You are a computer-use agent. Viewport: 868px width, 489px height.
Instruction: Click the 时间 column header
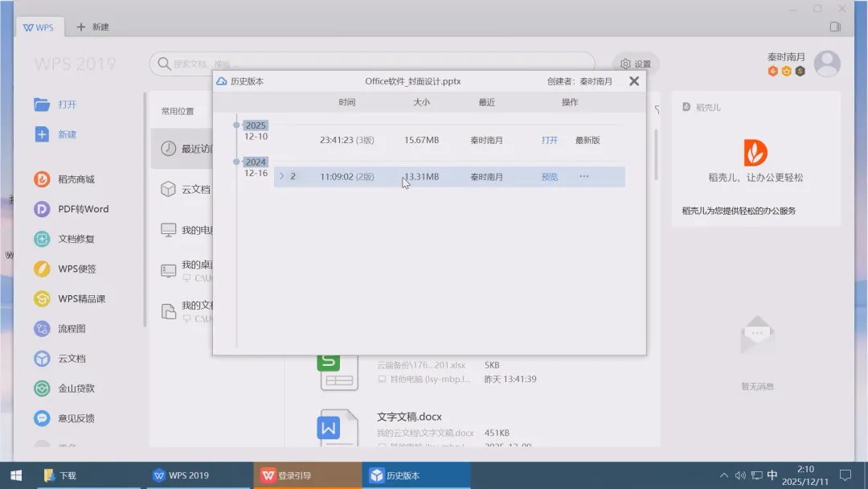click(347, 102)
